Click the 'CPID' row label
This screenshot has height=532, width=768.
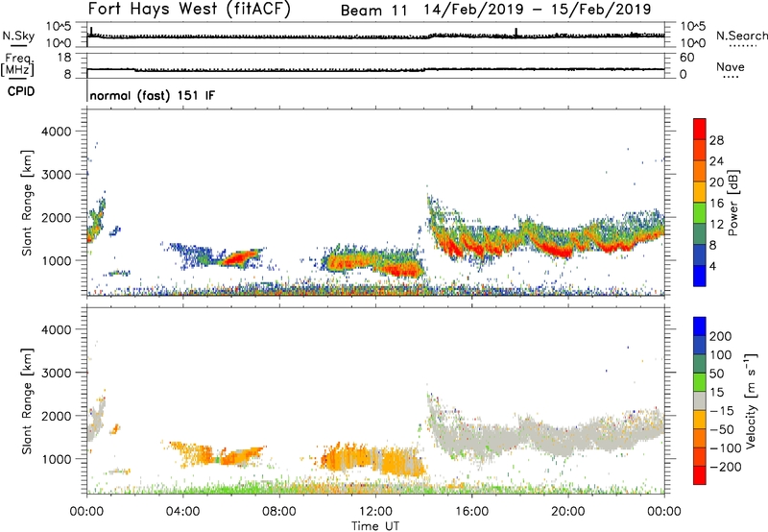tap(21, 91)
